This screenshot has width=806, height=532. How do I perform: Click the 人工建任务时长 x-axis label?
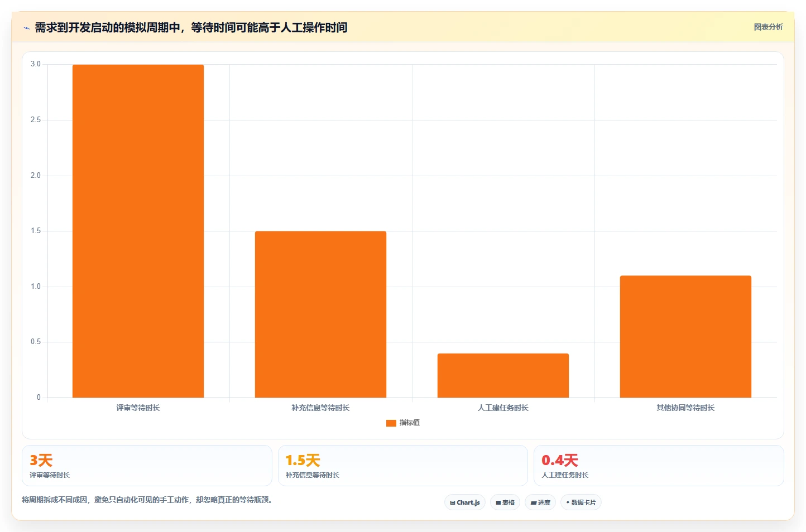[503, 408]
